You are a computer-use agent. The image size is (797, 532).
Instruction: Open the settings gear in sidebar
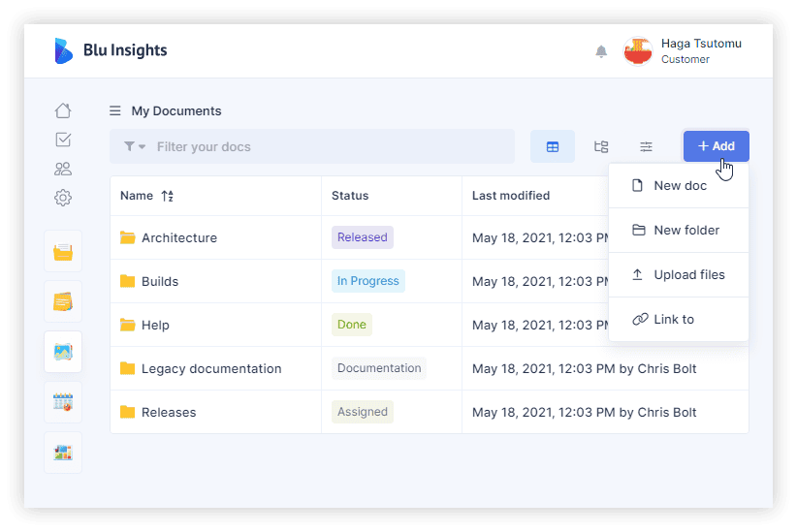tap(63, 198)
